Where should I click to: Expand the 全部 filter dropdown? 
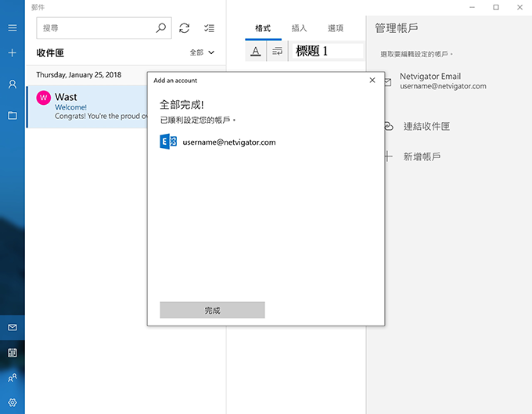(202, 52)
